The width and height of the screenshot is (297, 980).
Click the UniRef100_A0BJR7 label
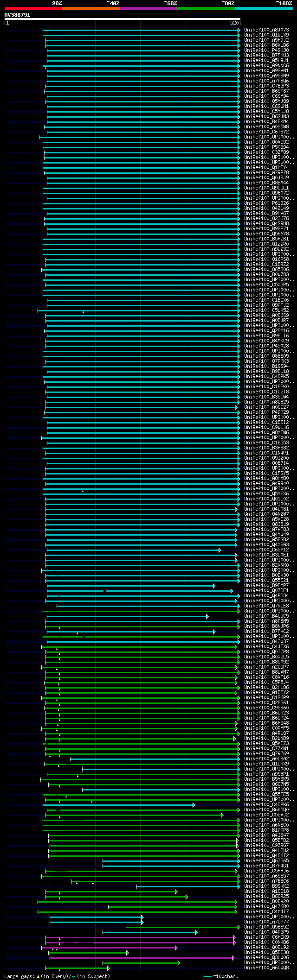click(x=266, y=320)
